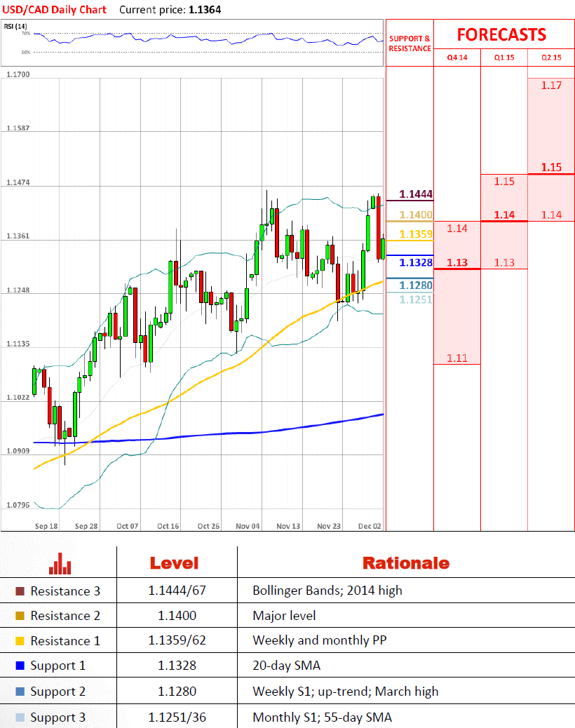Click the 1.13 forecast in Q1 15
This screenshot has height=728, width=575.
pos(504,263)
